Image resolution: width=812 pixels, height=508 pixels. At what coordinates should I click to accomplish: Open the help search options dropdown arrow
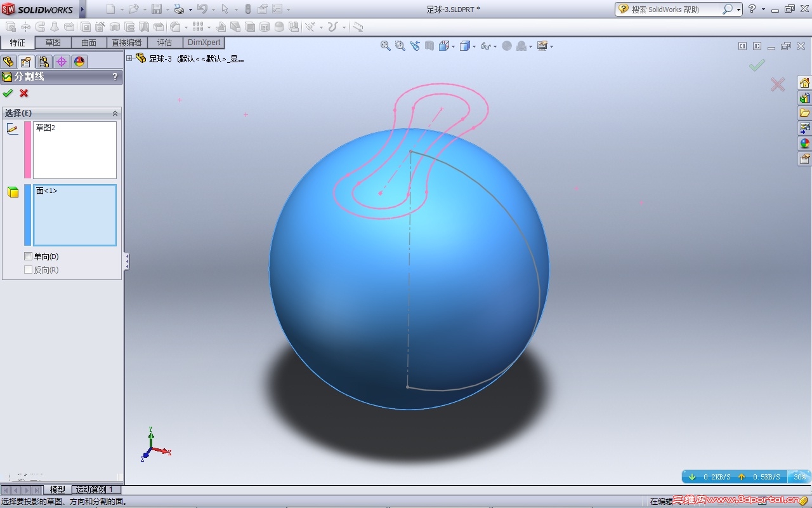coord(739,10)
